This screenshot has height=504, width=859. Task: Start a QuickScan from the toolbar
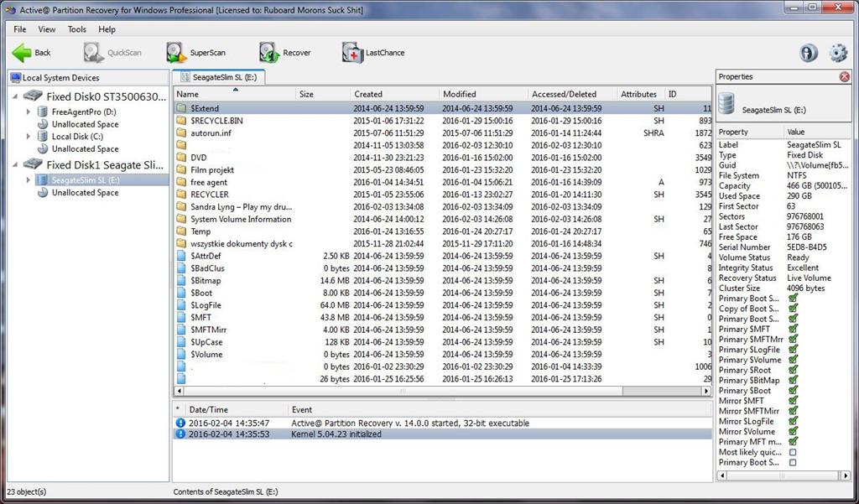pyautogui.click(x=113, y=53)
